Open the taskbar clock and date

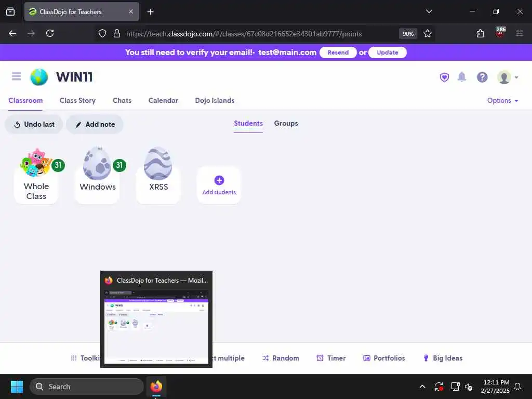click(x=495, y=387)
